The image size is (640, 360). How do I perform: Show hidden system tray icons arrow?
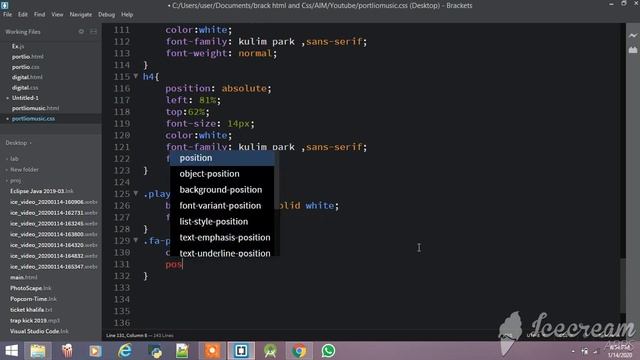(x=573, y=351)
